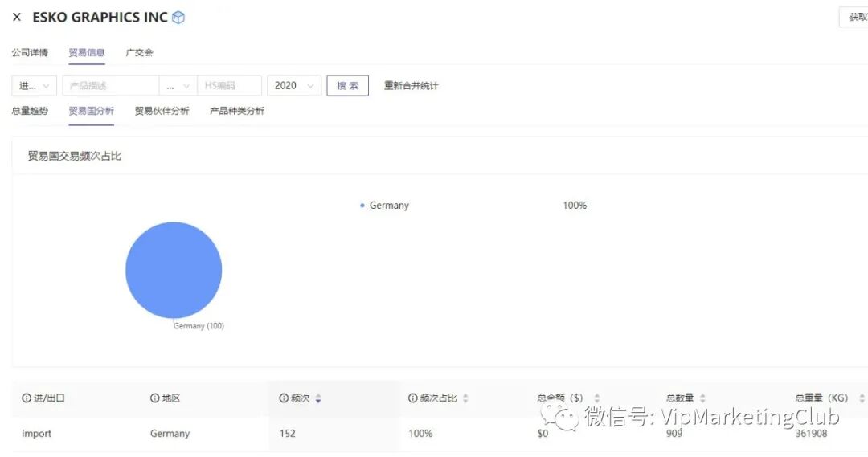This screenshot has height=457, width=868.
Task: Click the 100% cell in the table row
Action: click(420, 434)
